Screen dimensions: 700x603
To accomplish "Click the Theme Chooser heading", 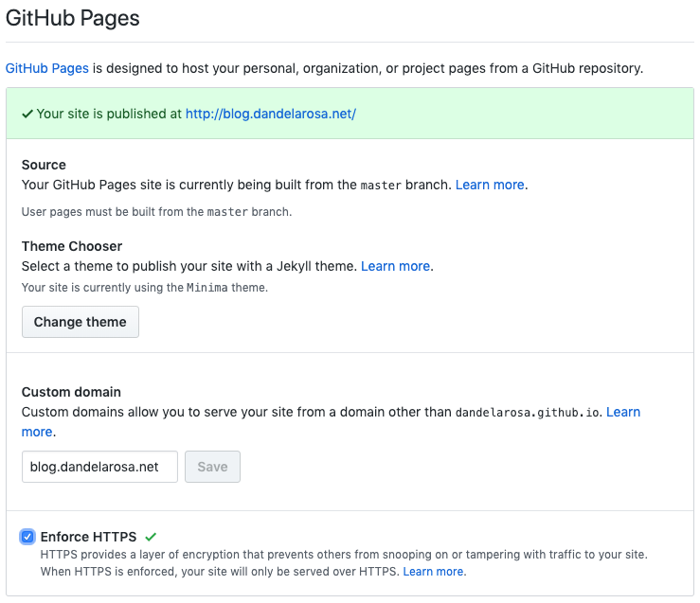I will click(72, 246).
